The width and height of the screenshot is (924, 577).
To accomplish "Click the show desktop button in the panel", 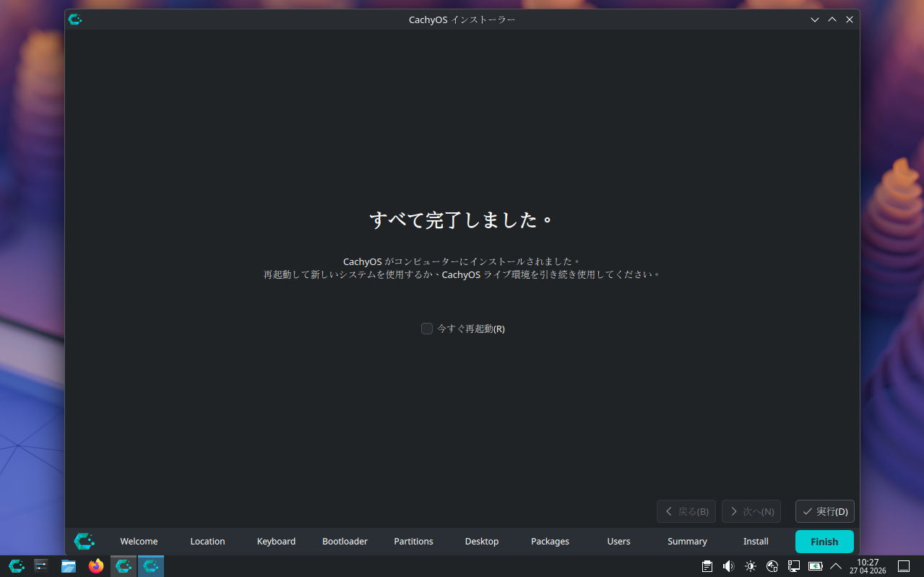I will [904, 566].
